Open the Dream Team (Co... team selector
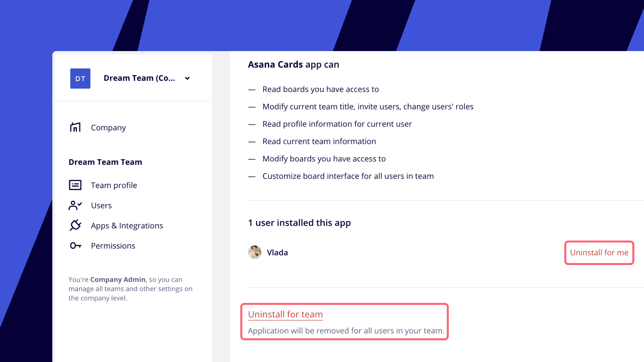Image resolution: width=644 pixels, height=362 pixels. coord(139,78)
